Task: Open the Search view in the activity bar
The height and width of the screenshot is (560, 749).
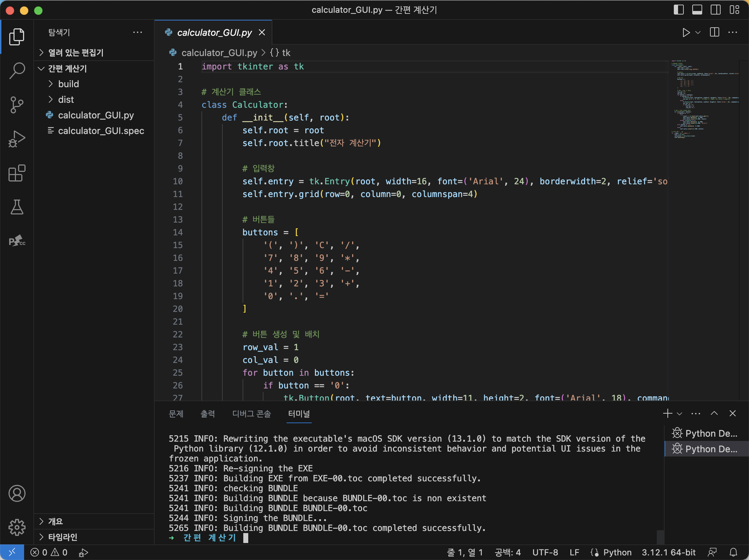Action: click(17, 71)
